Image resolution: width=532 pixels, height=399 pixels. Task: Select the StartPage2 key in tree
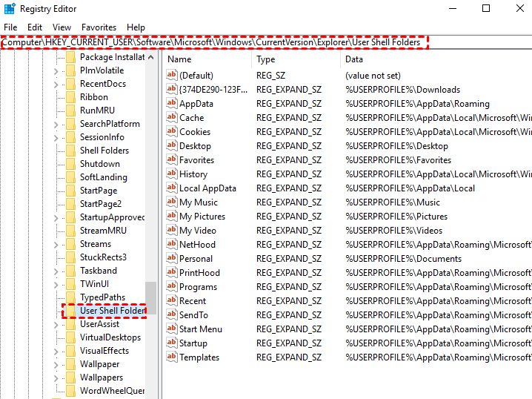tap(101, 204)
